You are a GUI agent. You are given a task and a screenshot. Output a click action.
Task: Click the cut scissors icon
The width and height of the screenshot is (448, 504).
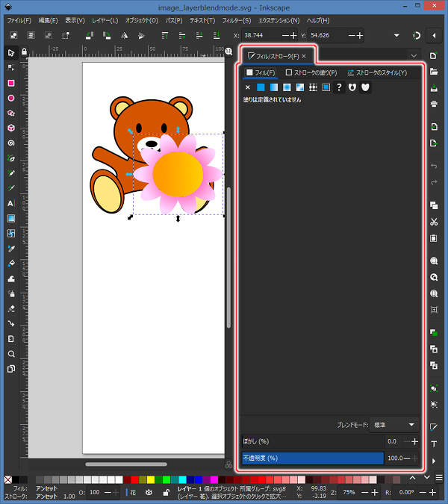pyautogui.click(x=434, y=222)
